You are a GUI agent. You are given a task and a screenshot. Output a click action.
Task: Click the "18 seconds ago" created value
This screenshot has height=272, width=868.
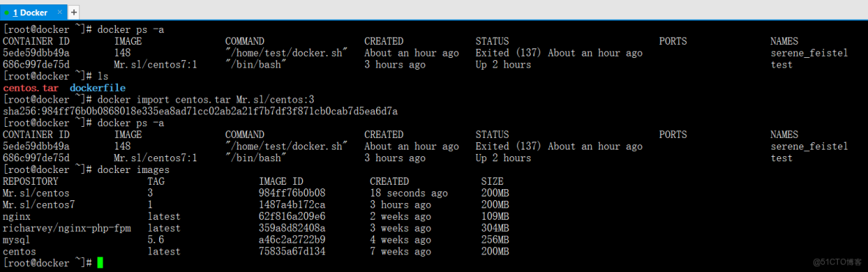pos(409,194)
